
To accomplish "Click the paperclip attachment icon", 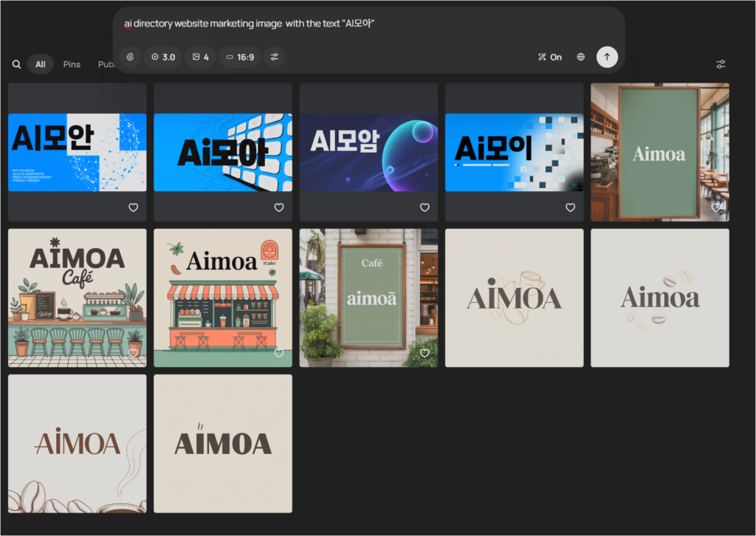I will 130,57.
